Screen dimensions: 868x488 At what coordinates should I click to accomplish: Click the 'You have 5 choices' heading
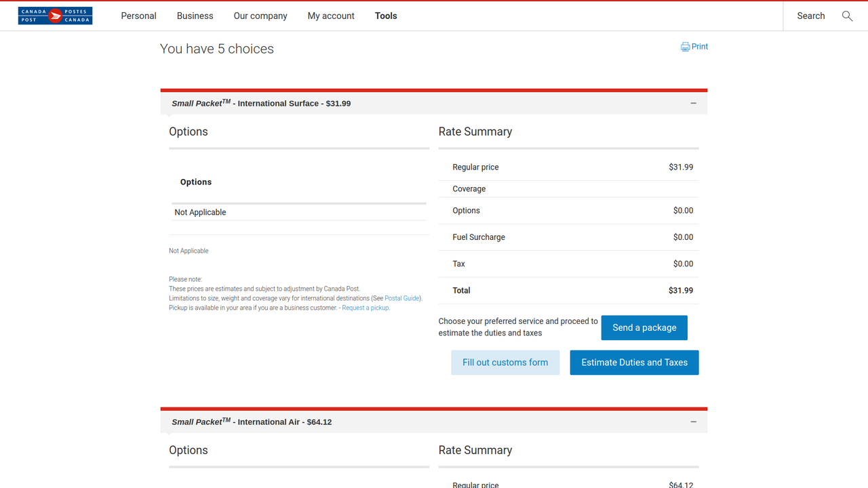pos(217,49)
